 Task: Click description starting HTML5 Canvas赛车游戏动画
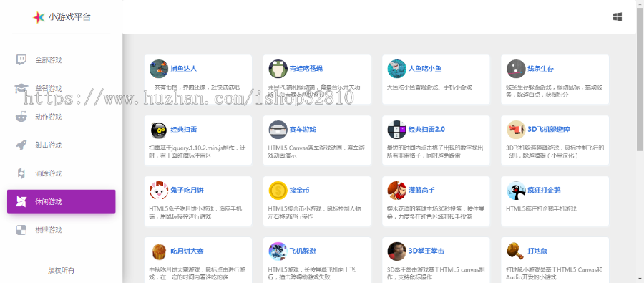click(x=316, y=152)
